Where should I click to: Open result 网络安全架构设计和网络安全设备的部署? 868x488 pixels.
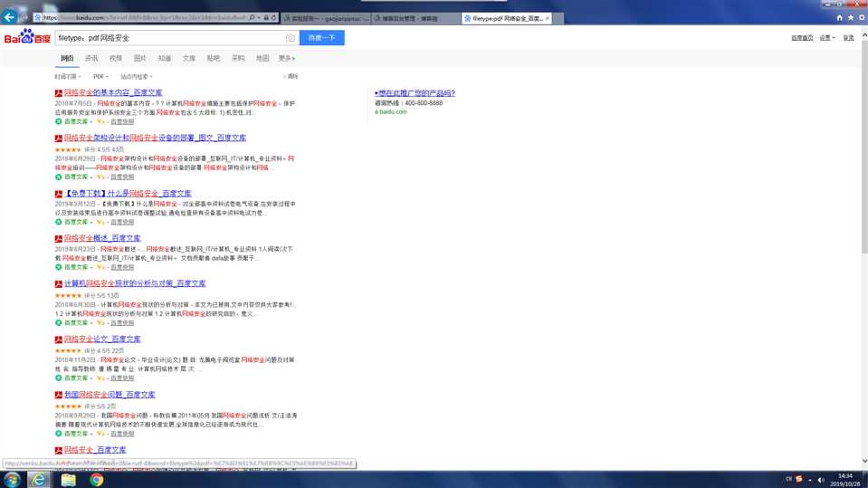pos(155,138)
